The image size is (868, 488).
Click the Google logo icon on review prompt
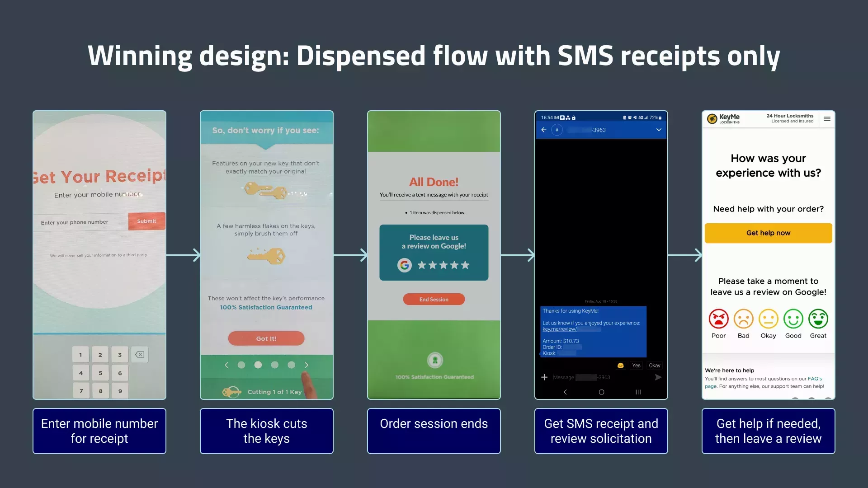[x=404, y=264]
